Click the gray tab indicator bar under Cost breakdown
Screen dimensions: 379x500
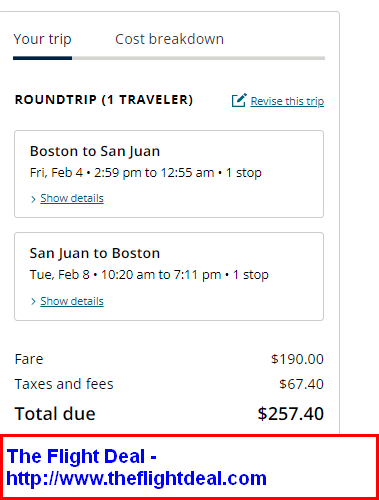[199, 58]
